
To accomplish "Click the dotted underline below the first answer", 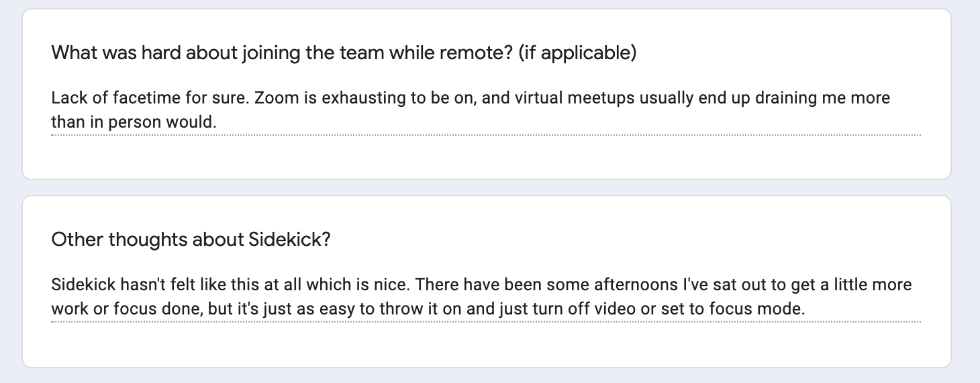I will point(486,135).
